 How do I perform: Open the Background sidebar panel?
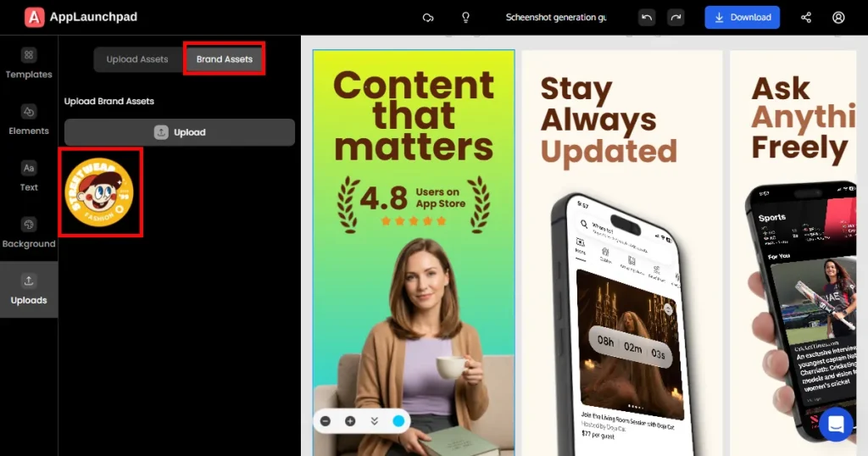pyautogui.click(x=29, y=233)
